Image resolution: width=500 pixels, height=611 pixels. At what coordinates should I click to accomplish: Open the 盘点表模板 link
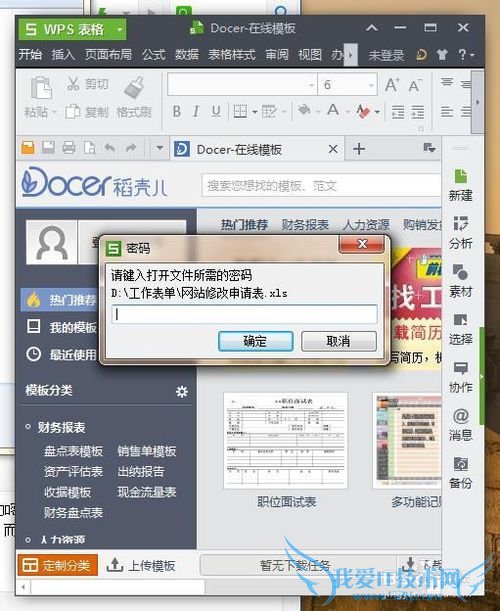tap(73, 451)
